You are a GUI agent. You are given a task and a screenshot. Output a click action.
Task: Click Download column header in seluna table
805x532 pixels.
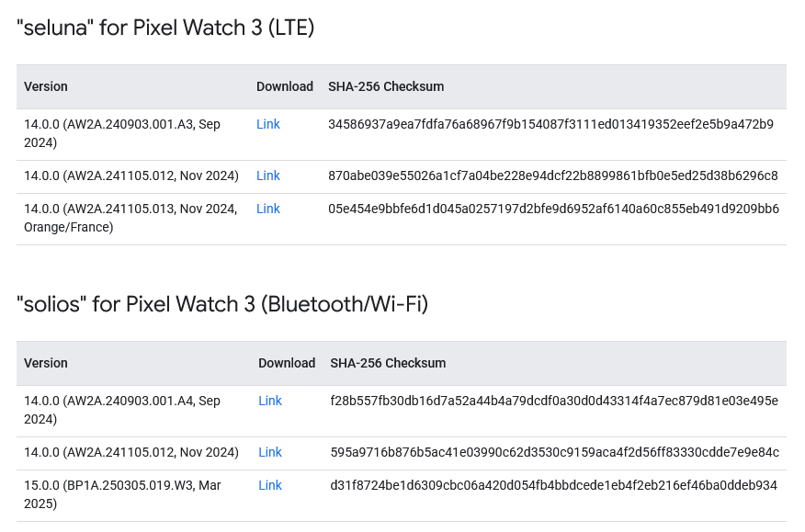[285, 86]
